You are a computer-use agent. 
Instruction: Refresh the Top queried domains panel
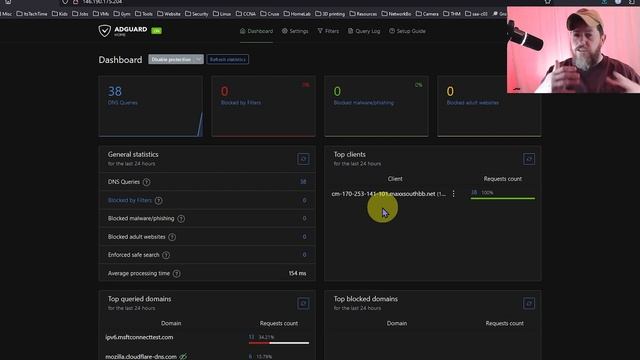[303, 303]
